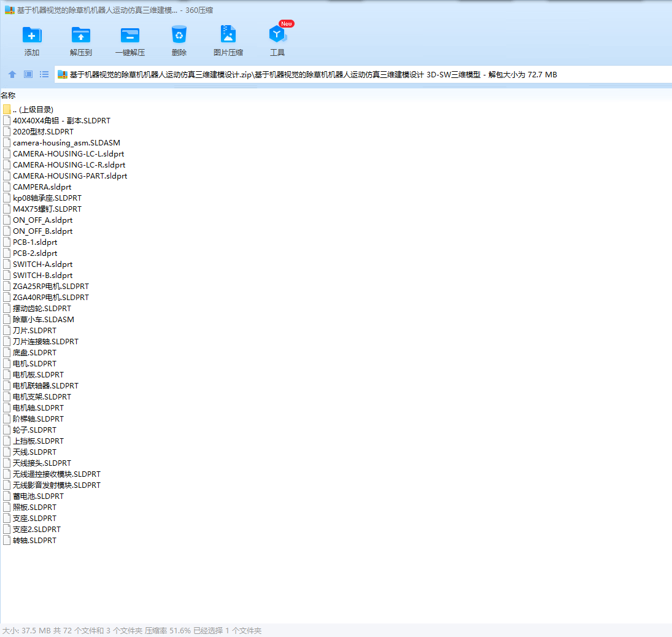The width and height of the screenshot is (672, 637).
Task: Select kp08轴承座.SLDPRT file
Action: [x=47, y=198]
